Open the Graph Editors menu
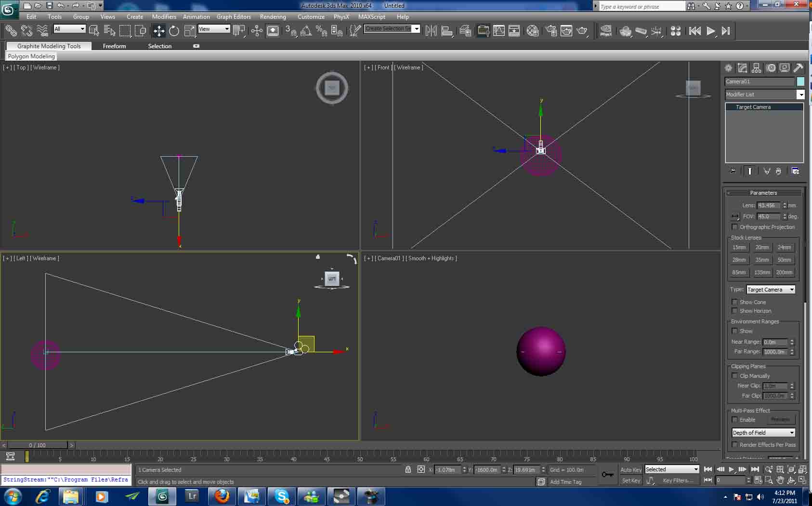 pos(234,17)
